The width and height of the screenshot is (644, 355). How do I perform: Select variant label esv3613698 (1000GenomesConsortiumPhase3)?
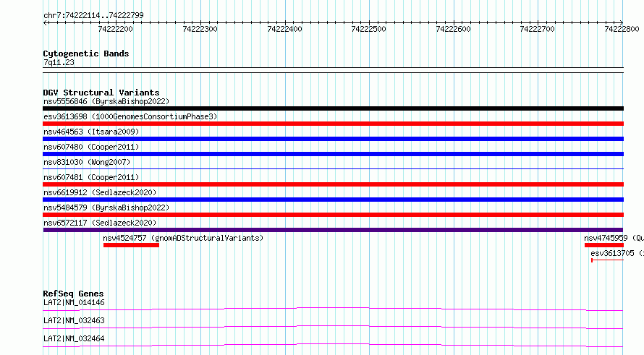(130, 116)
